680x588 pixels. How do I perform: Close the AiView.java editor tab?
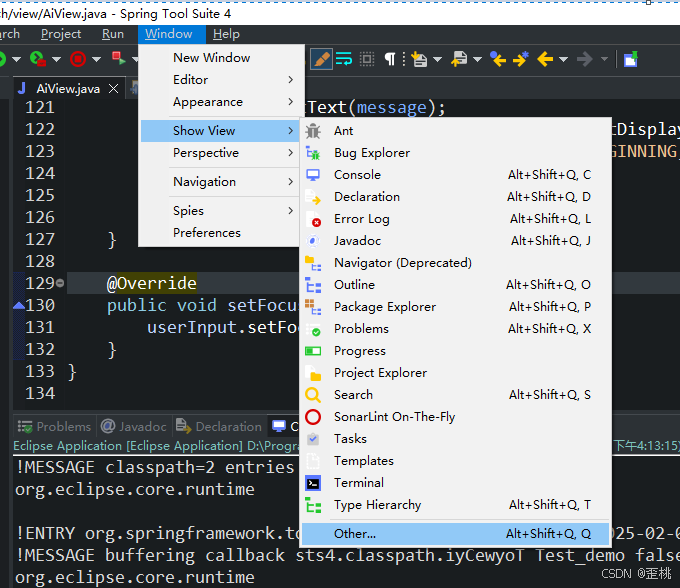[114, 89]
